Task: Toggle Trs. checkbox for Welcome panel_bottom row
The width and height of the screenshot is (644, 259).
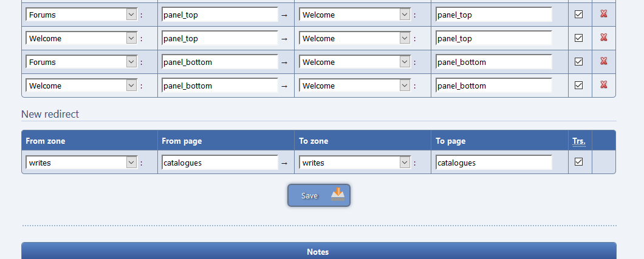Action: [x=579, y=86]
